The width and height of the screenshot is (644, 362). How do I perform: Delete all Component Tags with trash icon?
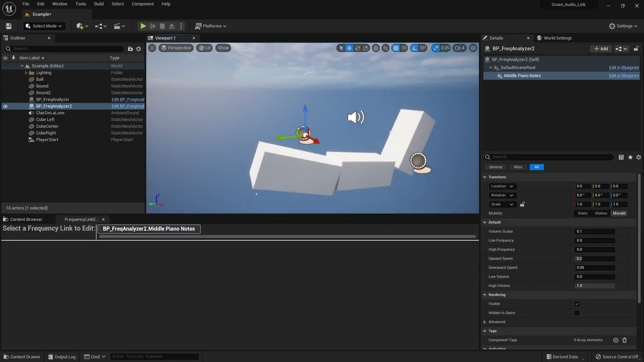pyautogui.click(x=624, y=340)
